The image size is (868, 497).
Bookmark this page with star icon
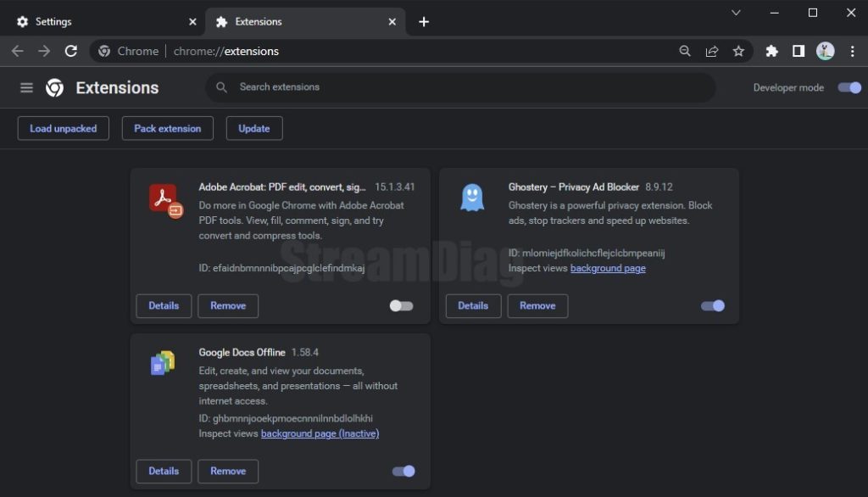738,51
